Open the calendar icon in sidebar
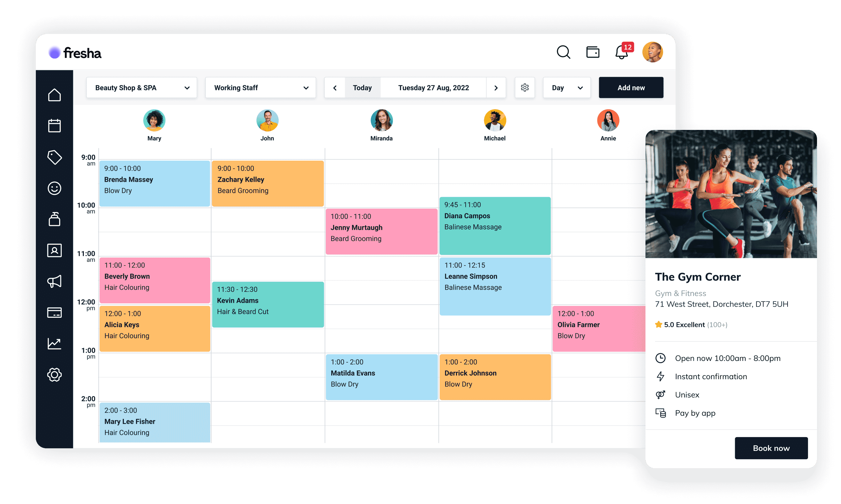The height and width of the screenshot is (504, 841). tap(55, 125)
